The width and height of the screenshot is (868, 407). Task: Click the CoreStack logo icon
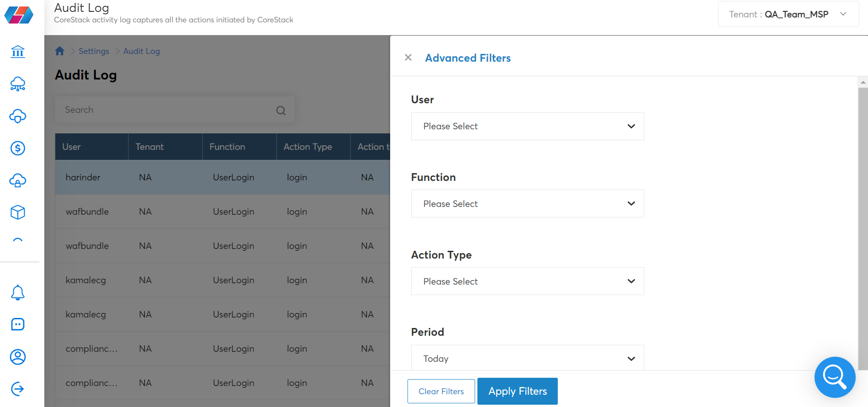(x=19, y=15)
